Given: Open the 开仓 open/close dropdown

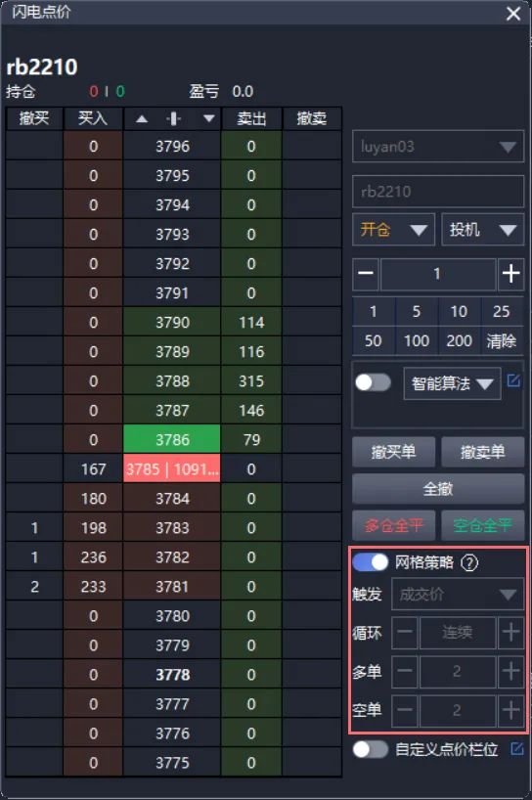Looking at the screenshot, I should [393, 230].
